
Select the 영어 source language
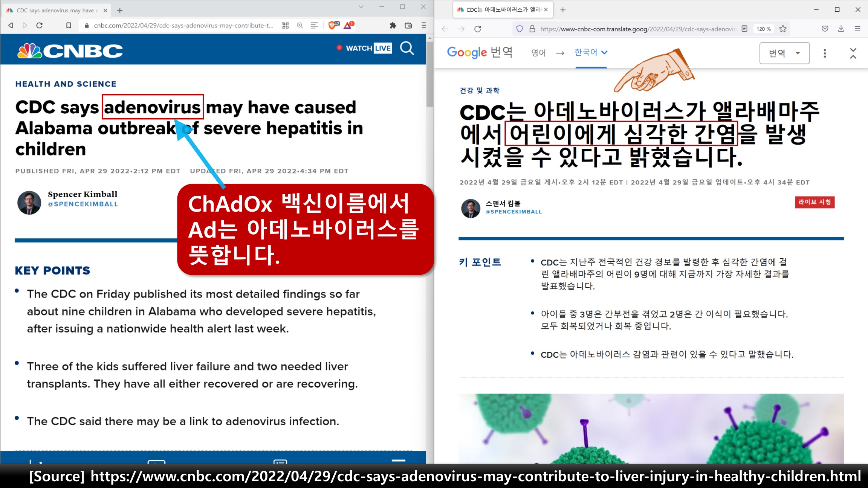coord(538,53)
